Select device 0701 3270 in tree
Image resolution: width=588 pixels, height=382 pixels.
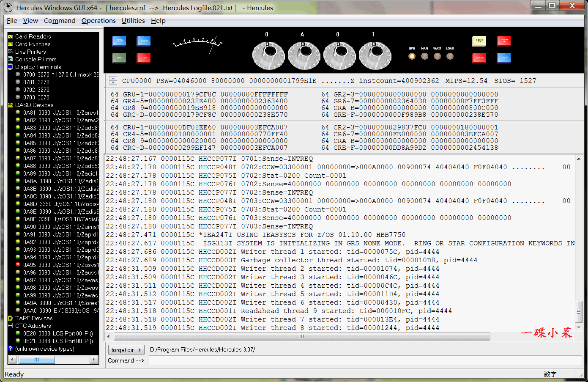click(36, 82)
